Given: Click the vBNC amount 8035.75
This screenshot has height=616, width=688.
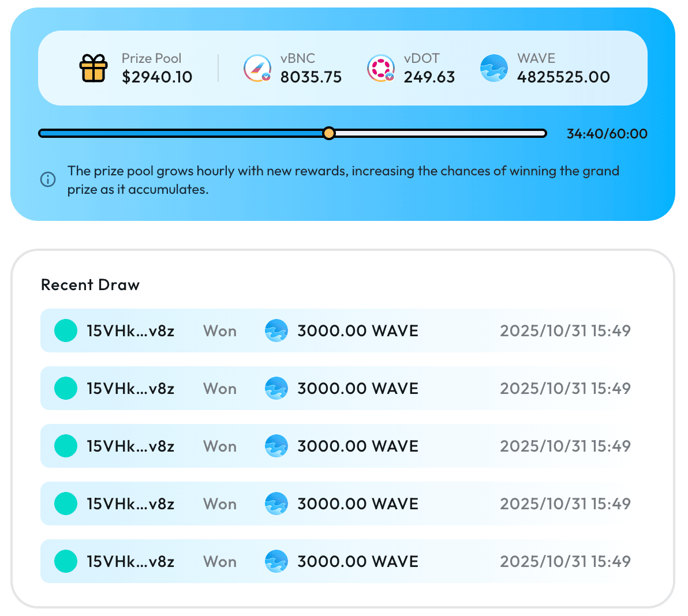Looking at the screenshot, I should [311, 77].
